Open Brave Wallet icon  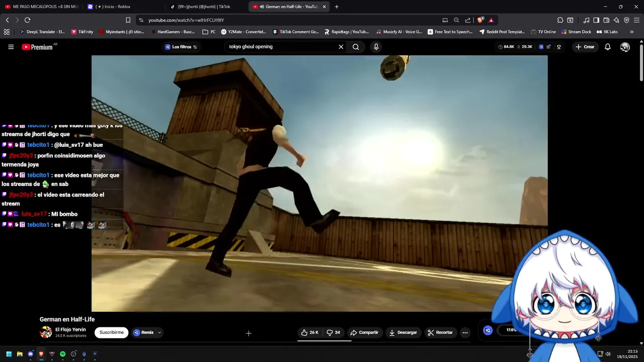[606, 20]
